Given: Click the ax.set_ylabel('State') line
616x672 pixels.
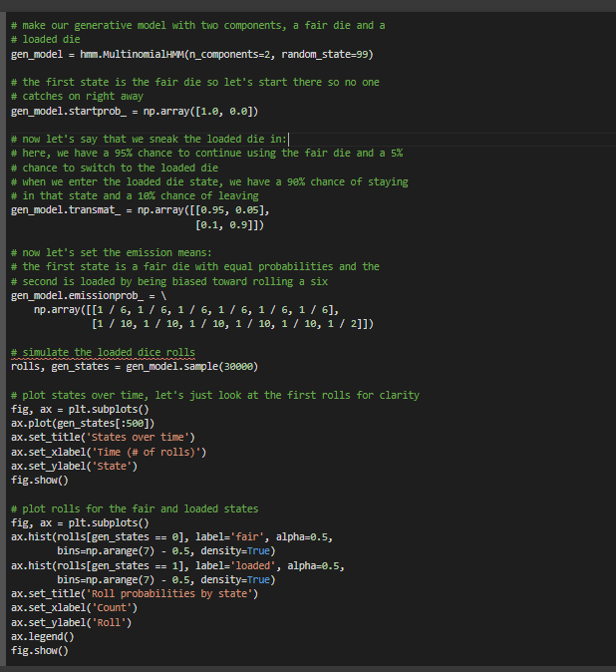Looking at the screenshot, I should point(74,467).
